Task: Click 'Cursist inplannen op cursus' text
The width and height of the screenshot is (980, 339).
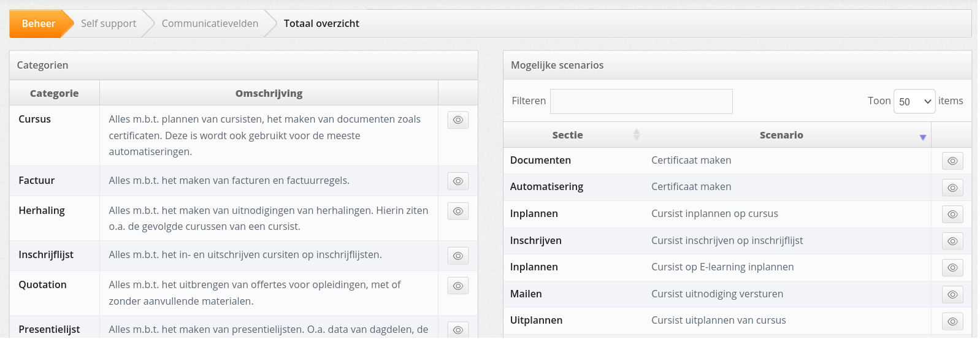Action: pyautogui.click(x=714, y=213)
